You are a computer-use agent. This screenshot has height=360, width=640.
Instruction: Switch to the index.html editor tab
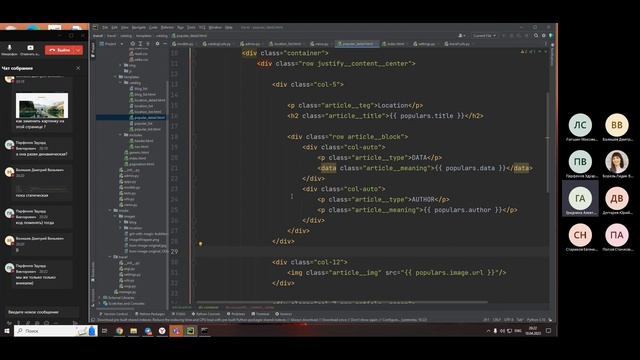click(x=393, y=44)
